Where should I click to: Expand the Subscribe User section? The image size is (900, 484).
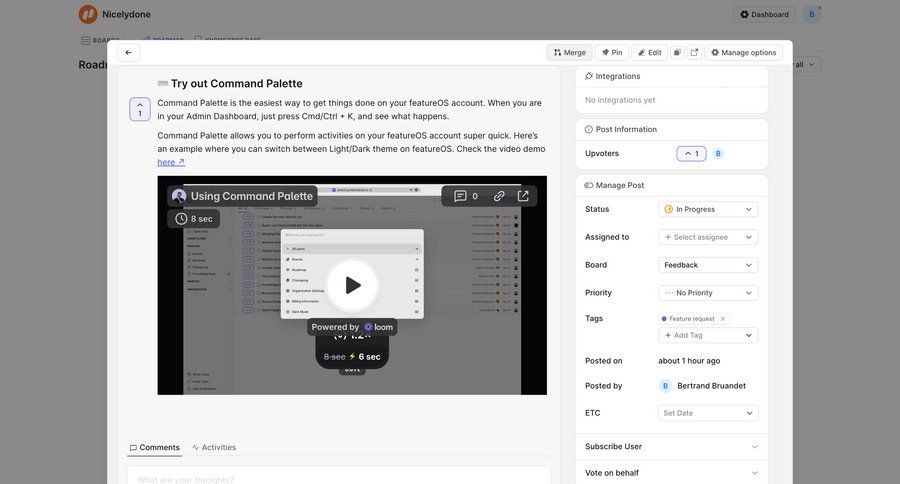(671, 446)
